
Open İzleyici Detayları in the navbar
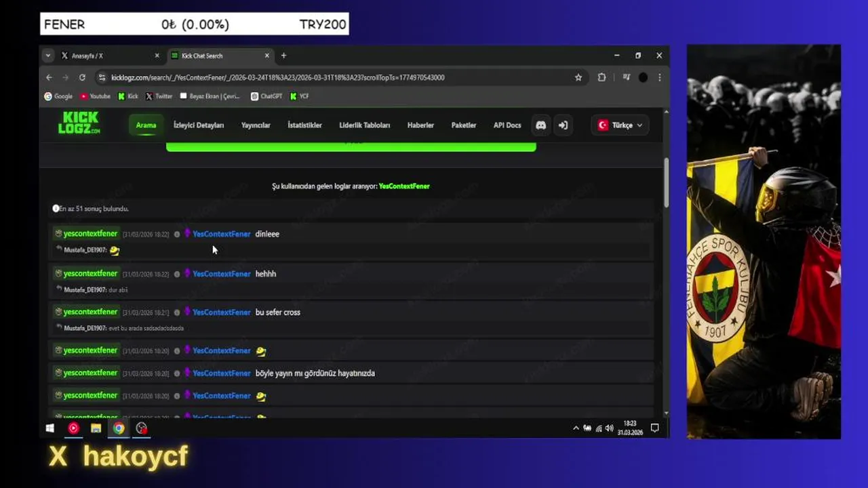point(199,125)
